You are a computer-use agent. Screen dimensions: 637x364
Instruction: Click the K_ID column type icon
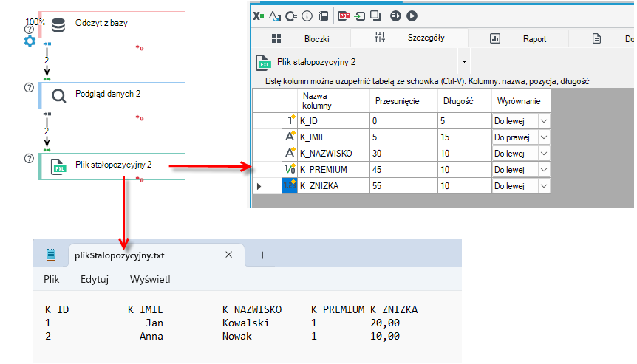coord(290,120)
